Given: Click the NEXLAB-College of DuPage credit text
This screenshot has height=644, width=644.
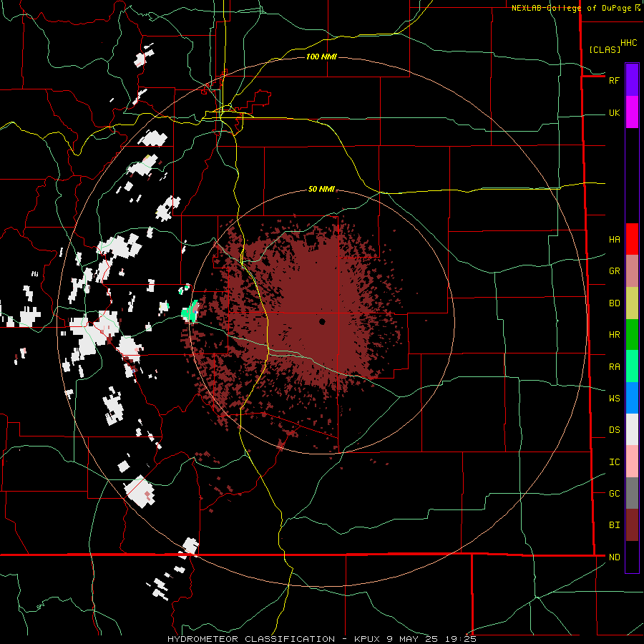Looking at the screenshot, I should 571,8.
